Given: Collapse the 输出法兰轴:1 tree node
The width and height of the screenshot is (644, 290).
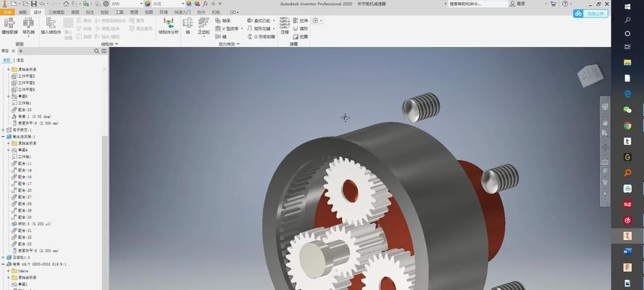Looking at the screenshot, I should click(x=4, y=136).
